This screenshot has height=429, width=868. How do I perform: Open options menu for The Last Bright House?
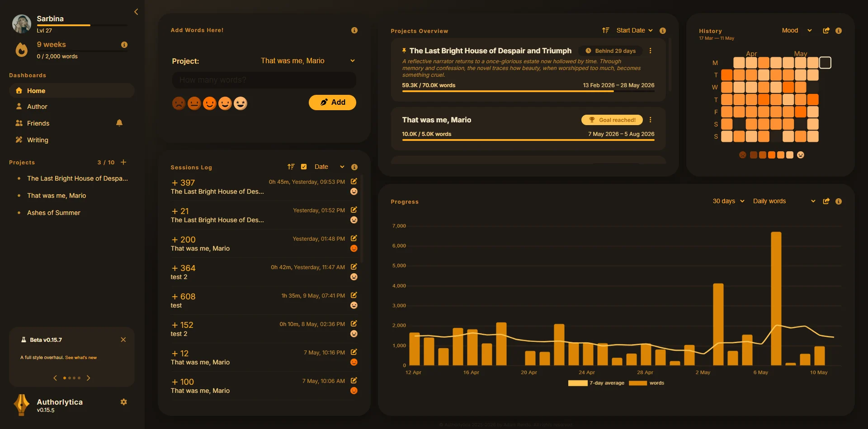[651, 51]
